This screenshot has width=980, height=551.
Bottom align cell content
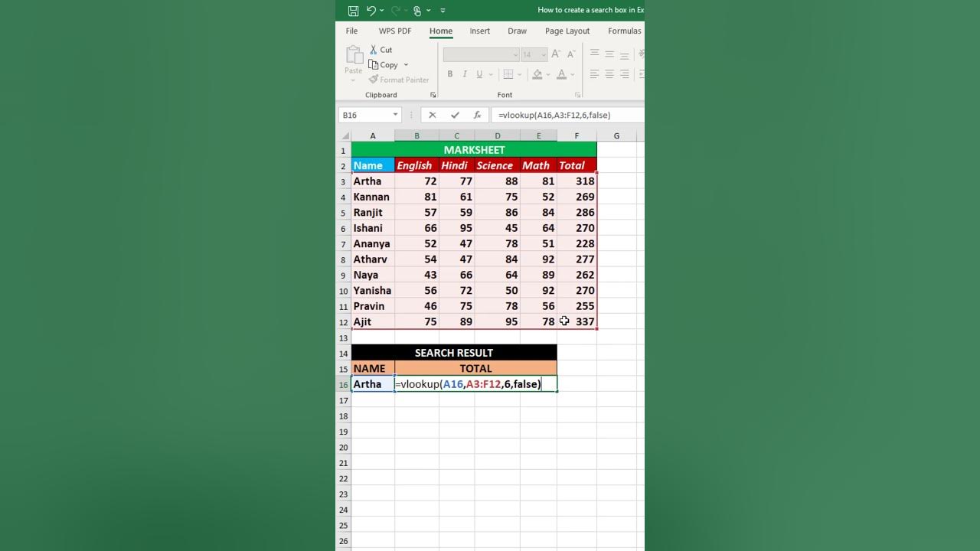click(625, 54)
